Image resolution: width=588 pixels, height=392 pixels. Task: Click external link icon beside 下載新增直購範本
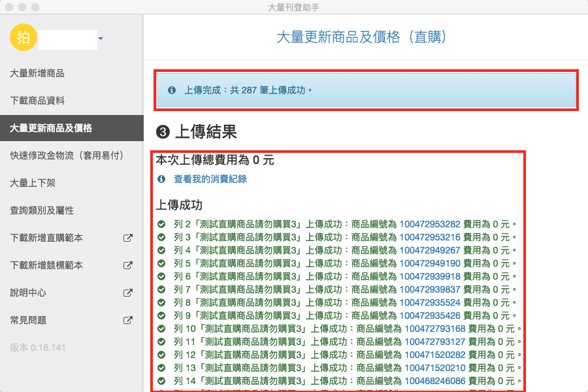point(128,238)
